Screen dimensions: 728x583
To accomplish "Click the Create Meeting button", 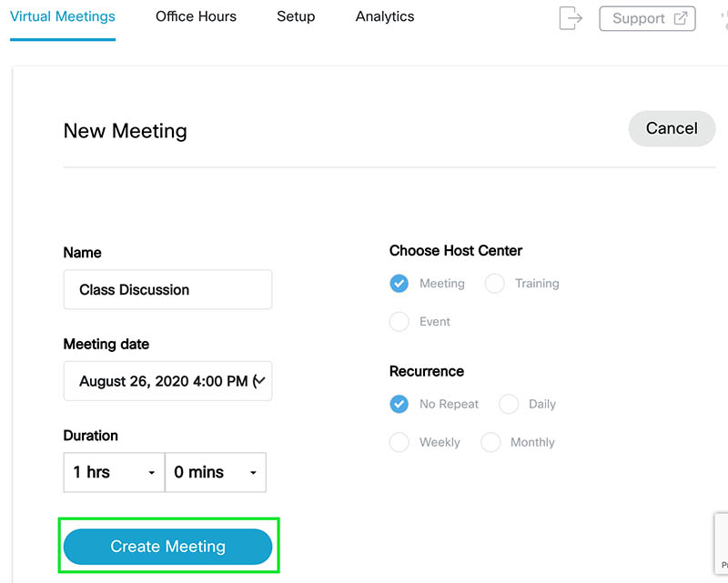I will coord(167,547).
